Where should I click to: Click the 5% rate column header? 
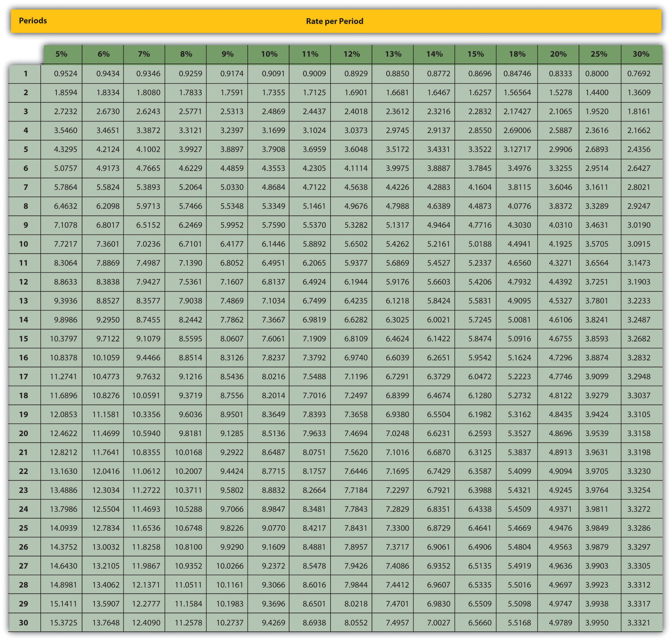[x=62, y=54]
